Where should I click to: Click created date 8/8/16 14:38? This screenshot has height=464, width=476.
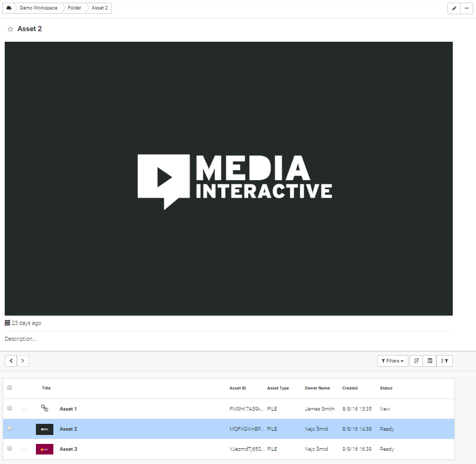(357, 429)
